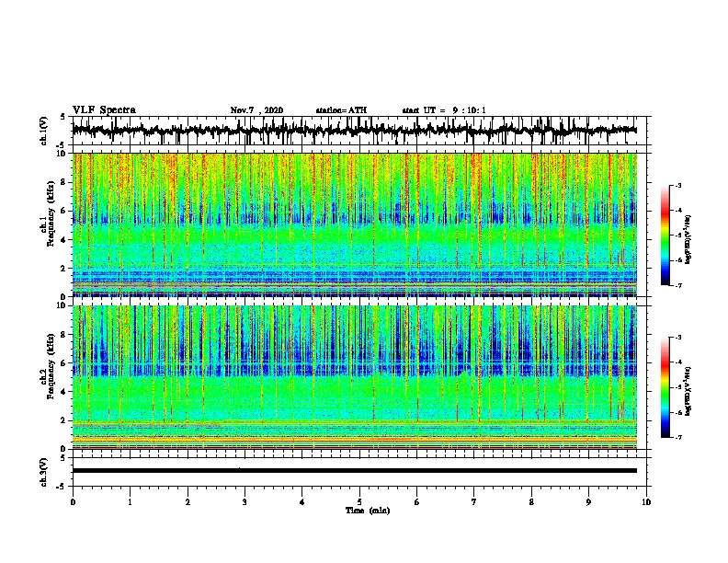The width and height of the screenshot is (728, 563).
Task: Click the ch.2 spectrogram panel
Action: pos(354,377)
